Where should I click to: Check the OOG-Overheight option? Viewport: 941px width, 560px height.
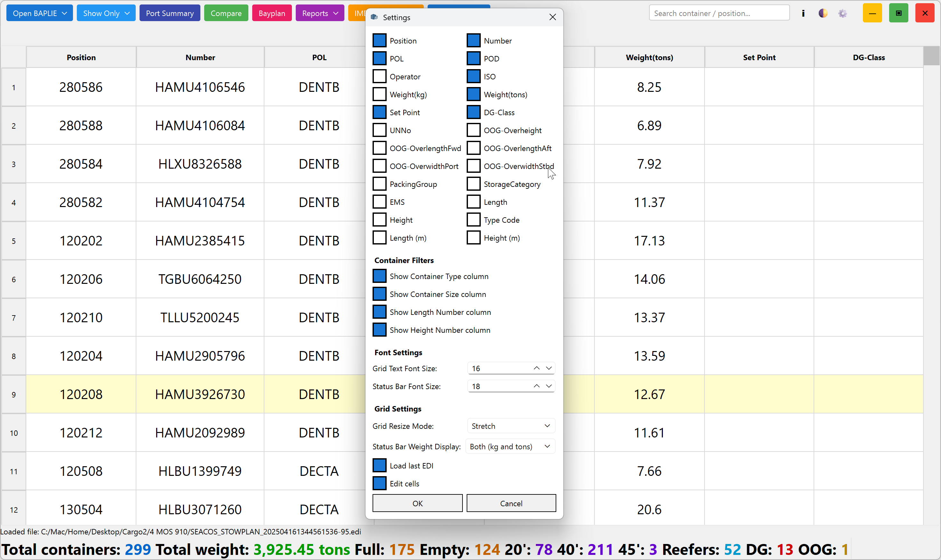473,130
